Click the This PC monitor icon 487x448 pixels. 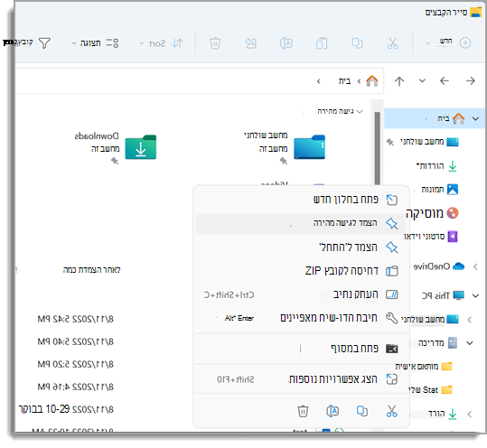coord(458,295)
